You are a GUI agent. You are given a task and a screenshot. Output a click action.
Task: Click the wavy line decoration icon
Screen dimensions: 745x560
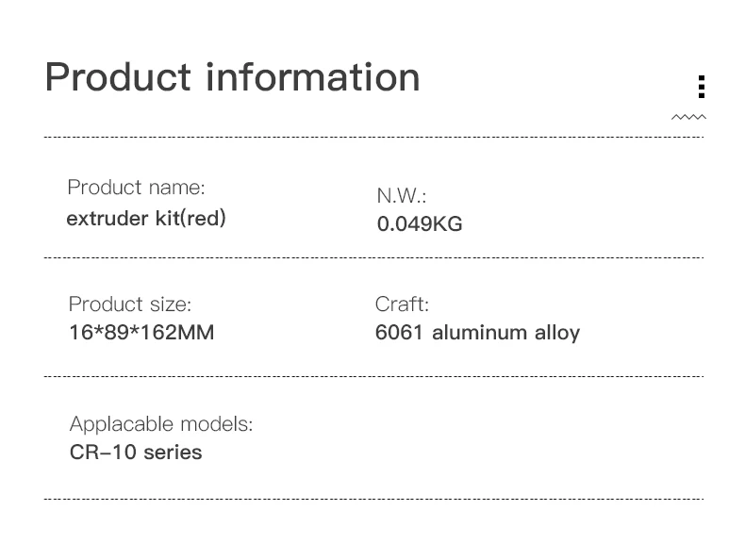tap(688, 118)
